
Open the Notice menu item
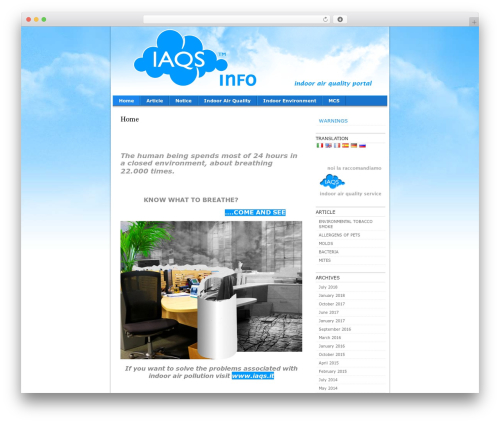pyautogui.click(x=184, y=101)
